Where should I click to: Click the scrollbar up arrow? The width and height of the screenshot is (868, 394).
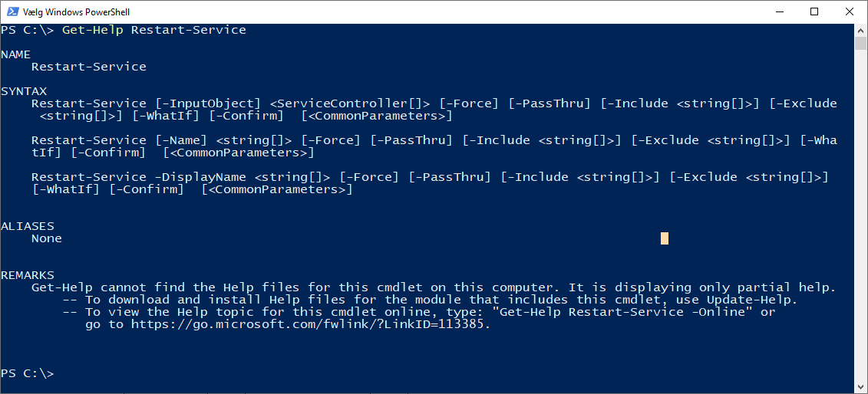pos(861,29)
